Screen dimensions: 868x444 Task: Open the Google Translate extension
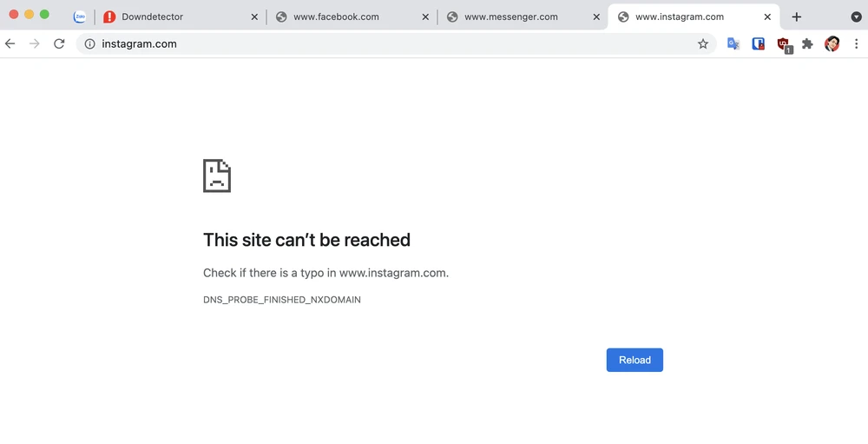[x=733, y=43]
